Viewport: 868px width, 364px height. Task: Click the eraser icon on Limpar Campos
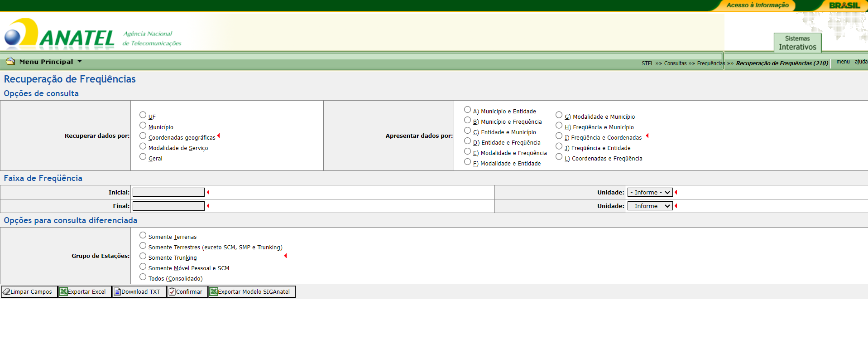tap(6, 291)
